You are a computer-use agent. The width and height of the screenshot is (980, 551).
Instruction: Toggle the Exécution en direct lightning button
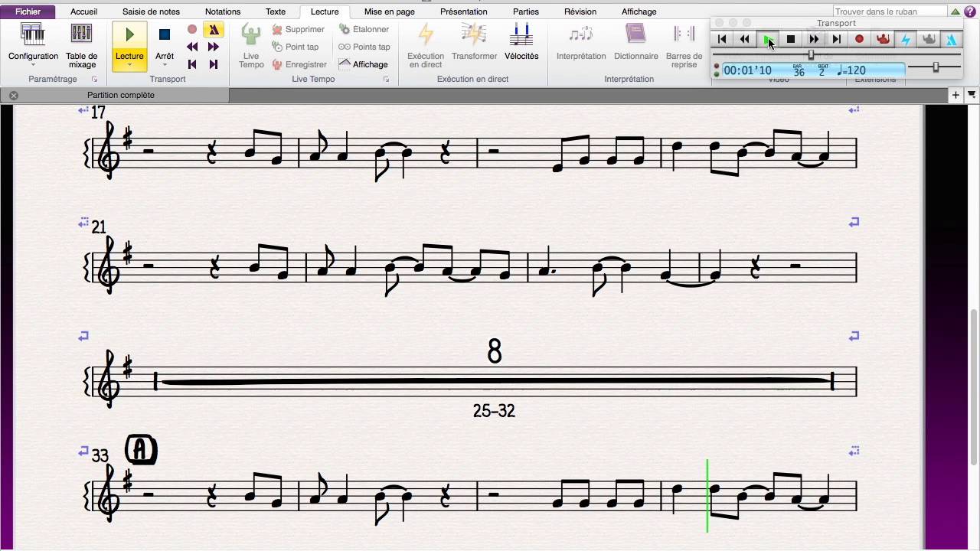click(426, 46)
